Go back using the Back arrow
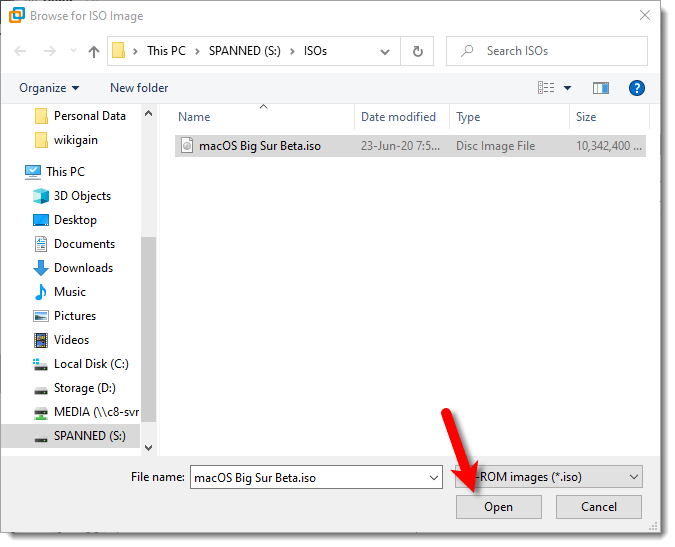This screenshot has width=675, height=547. tap(20, 51)
